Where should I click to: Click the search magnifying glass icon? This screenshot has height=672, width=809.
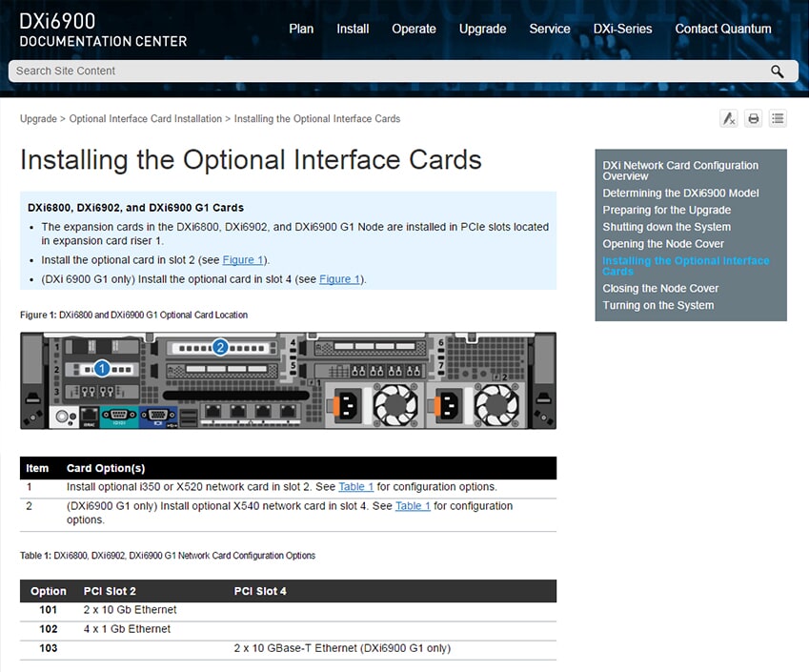coord(778,71)
